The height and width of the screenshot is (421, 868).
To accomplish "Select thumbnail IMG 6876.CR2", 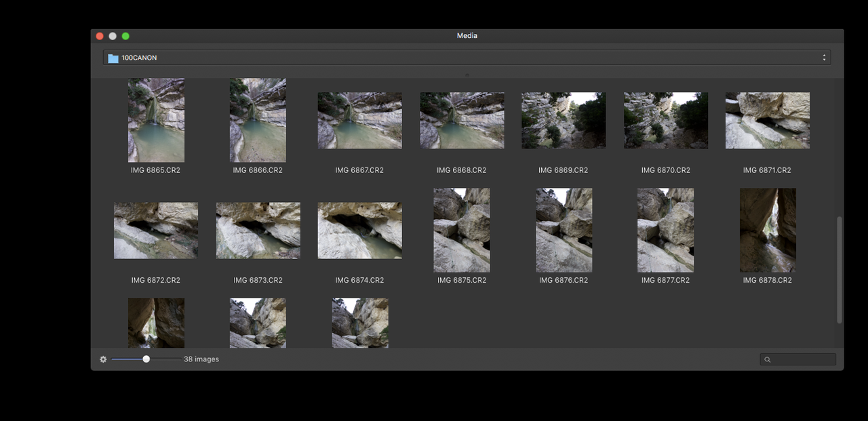I will coord(564,230).
